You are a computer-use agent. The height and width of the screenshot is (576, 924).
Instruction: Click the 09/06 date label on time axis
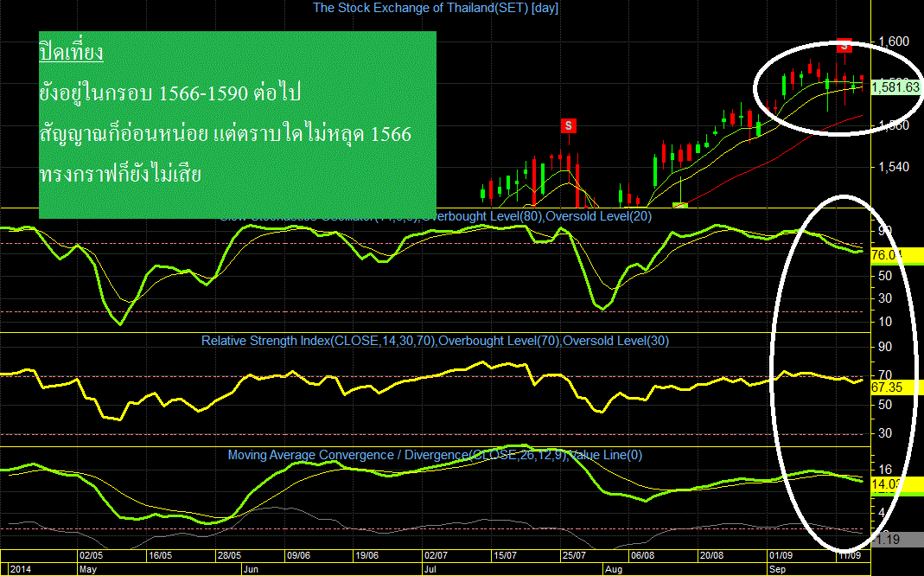pyautogui.click(x=298, y=555)
